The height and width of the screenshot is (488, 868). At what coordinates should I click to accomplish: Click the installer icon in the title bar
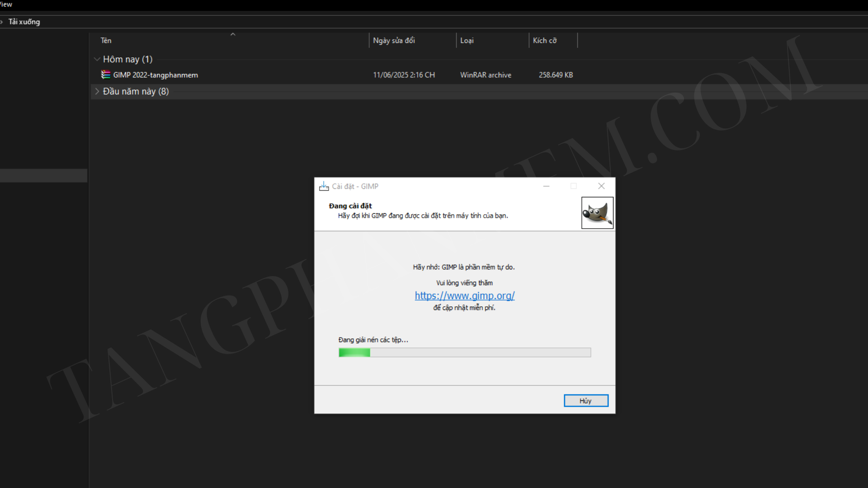(x=324, y=186)
